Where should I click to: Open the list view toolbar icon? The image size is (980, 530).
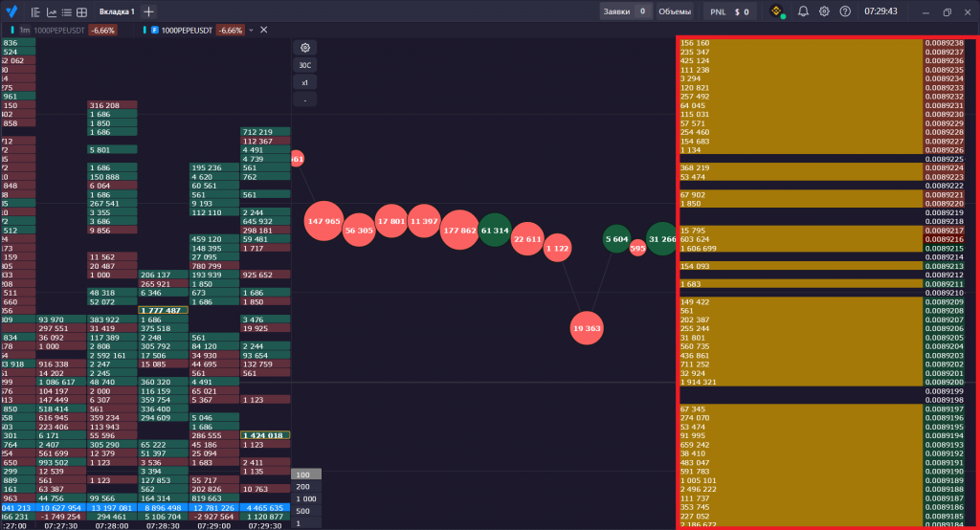[66, 12]
